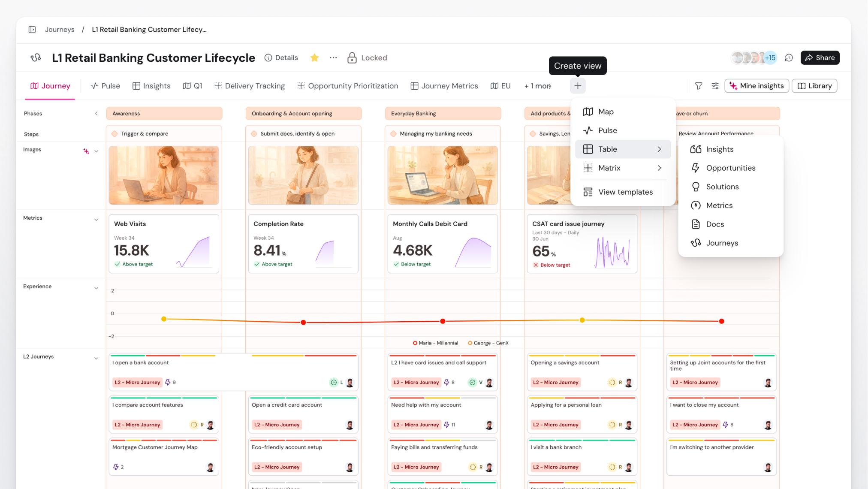
Task: Open the filter funnel icon
Action: pos(699,86)
